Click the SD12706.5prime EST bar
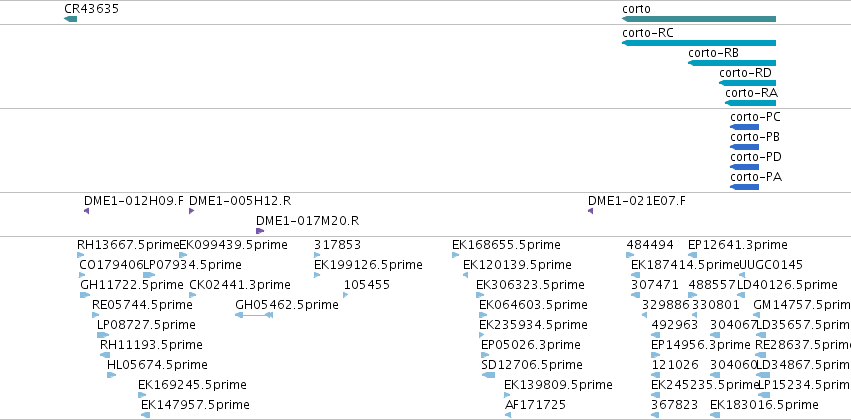 [x=488, y=375]
